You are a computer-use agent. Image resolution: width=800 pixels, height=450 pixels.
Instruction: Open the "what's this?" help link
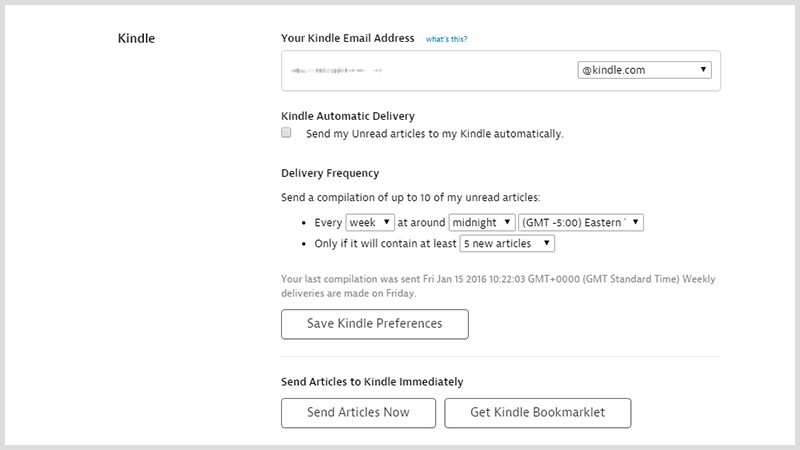[x=446, y=39]
